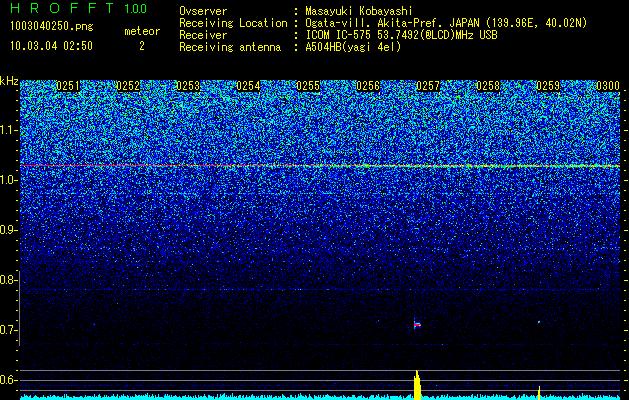Click the 0259 time marker
Image resolution: width=629 pixels, height=400 pixels.
pos(548,86)
